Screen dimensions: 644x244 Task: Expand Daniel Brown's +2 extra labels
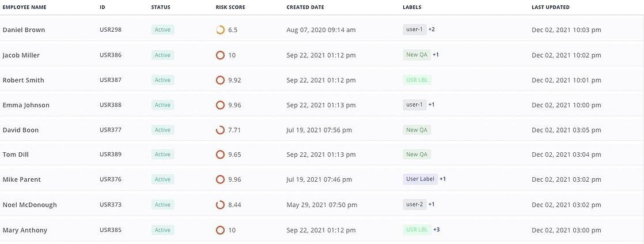pyautogui.click(x=431, y=29)
